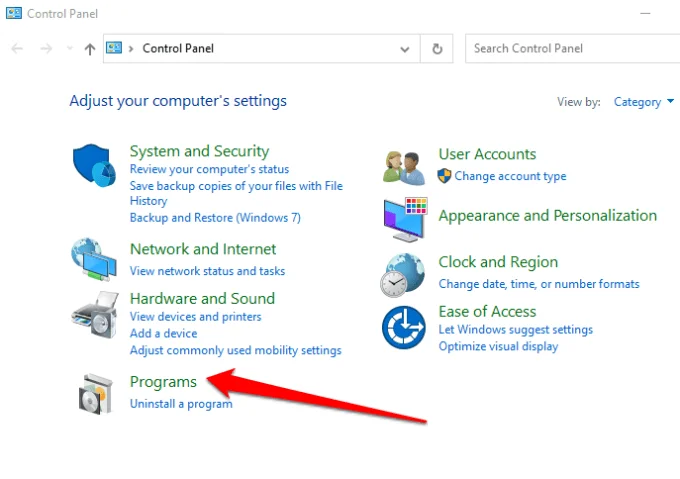Open View network status and tasks
Image resolution: width=680 pixels, height=479 pixels.
[207, 271]
